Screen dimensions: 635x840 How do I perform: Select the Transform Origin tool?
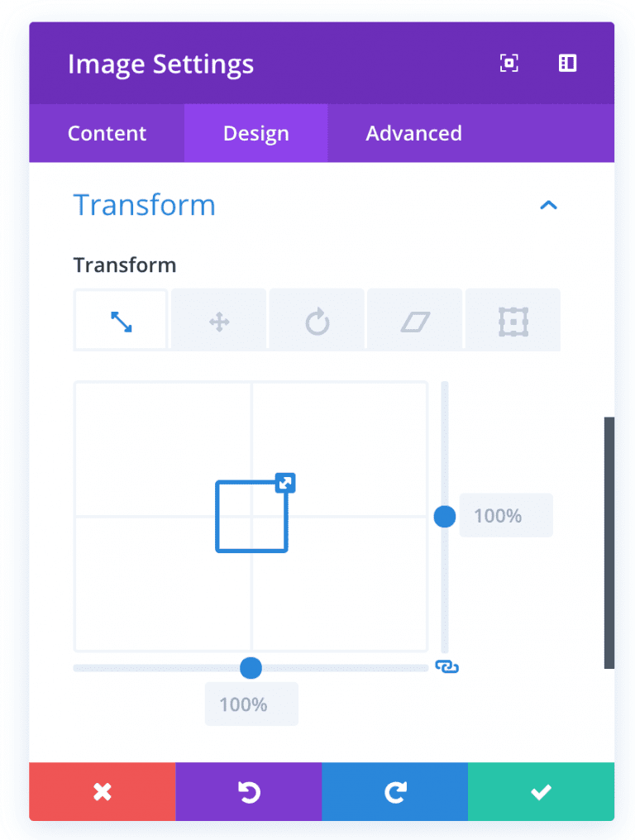point(513,319)
